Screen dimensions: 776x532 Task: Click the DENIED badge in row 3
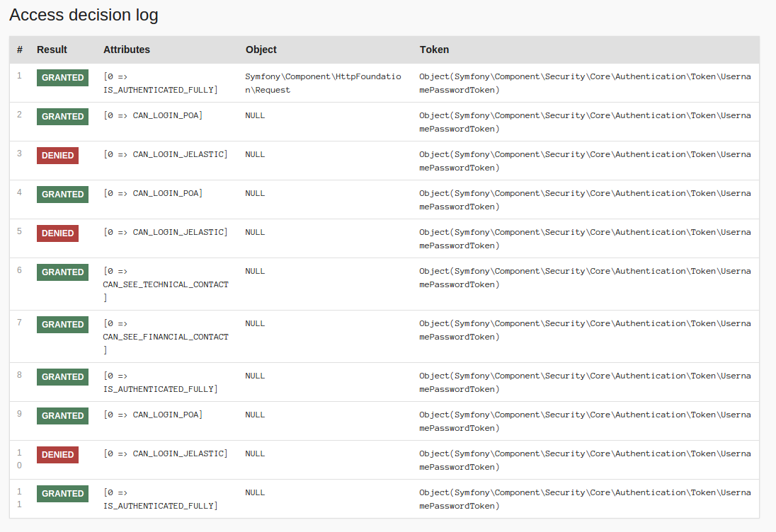(x=57, y=156)
